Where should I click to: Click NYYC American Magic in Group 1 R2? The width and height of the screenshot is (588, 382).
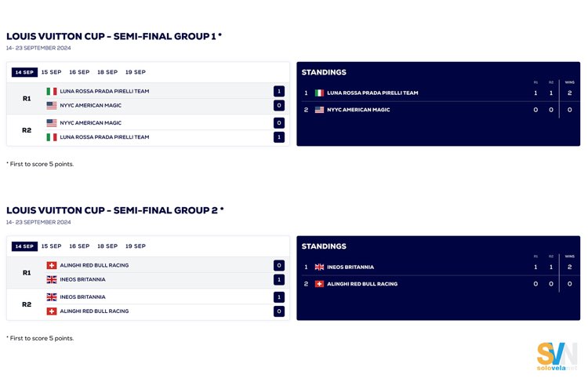click(90, 123)
